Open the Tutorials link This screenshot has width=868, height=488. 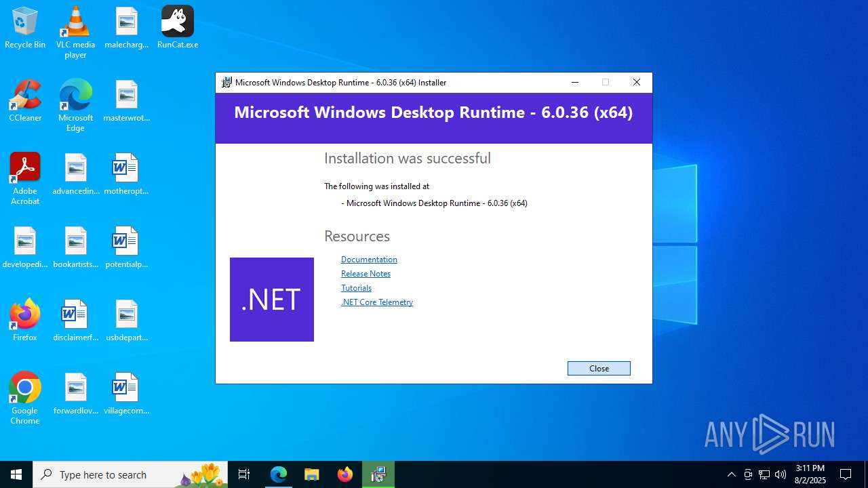coord(356,288)
